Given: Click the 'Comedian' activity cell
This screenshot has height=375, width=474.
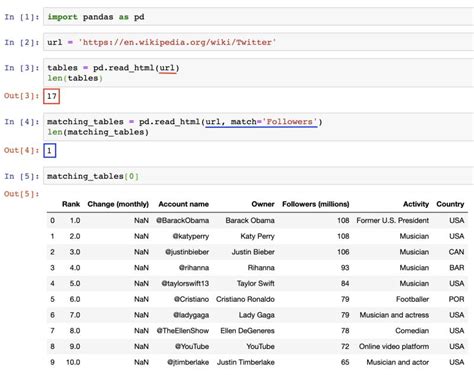Looking at the screenshot, I should click(x=412, y=331).
